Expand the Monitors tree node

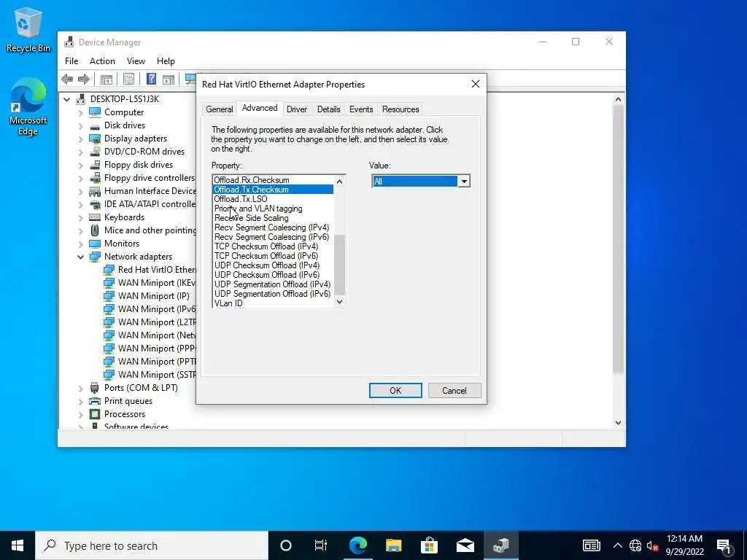click(80, 244)
